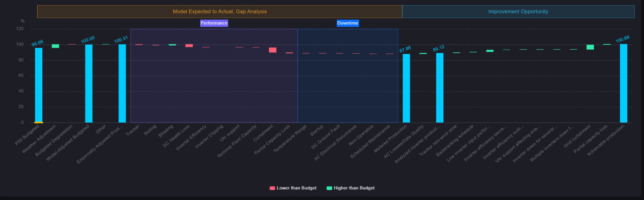
Task: Select the 'Model Expected to Actual, Gap Analysis' header
Action: [x=220, y=12]
